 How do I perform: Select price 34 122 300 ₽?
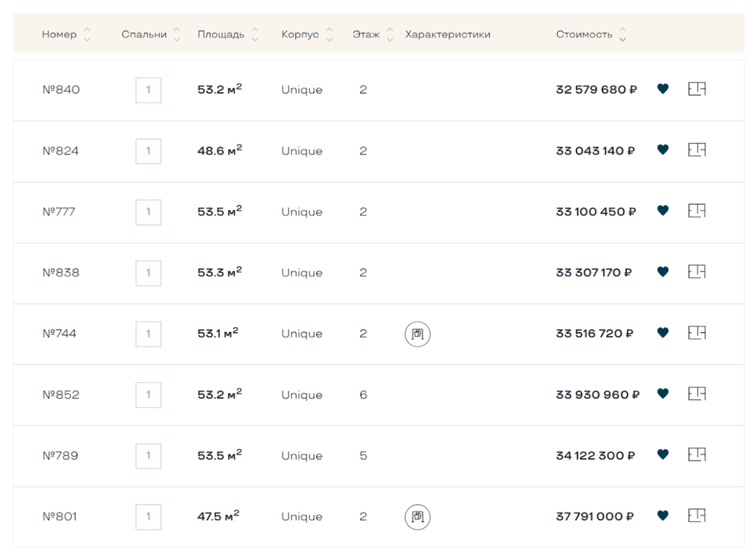pos(595,455)
